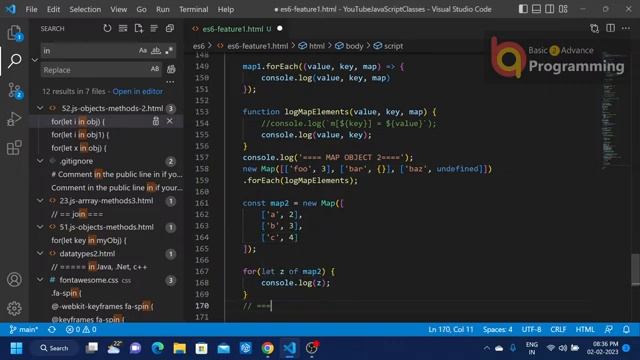Open a new search editor
The height and width of the screenshot is (360, 640).
tap(138, 29)
